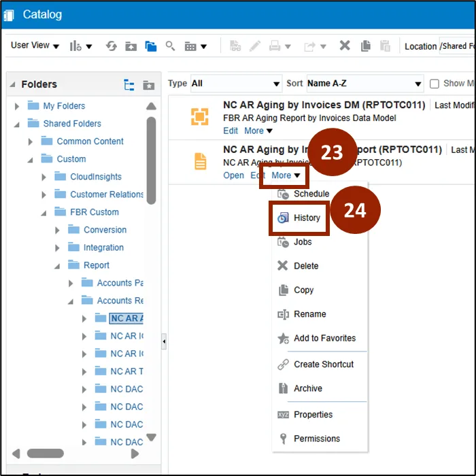Select Schedule from the More menu
This screenshot has width=476, height=476.
[x=311, y=194]
